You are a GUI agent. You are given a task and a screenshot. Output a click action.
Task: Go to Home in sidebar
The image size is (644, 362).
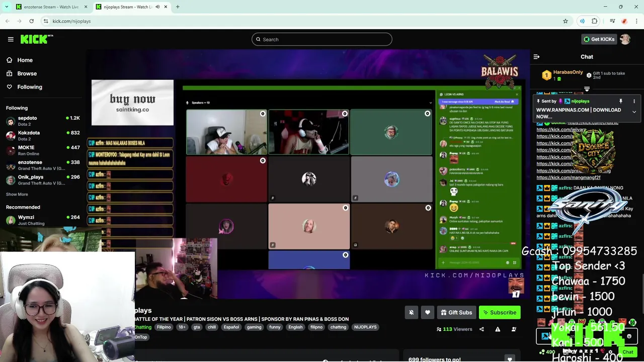tap(25, 60)
